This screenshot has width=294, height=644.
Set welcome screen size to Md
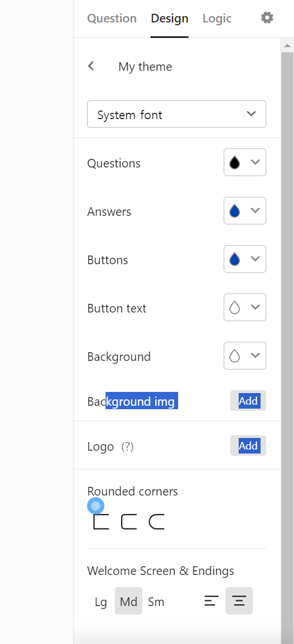point(129,601)
